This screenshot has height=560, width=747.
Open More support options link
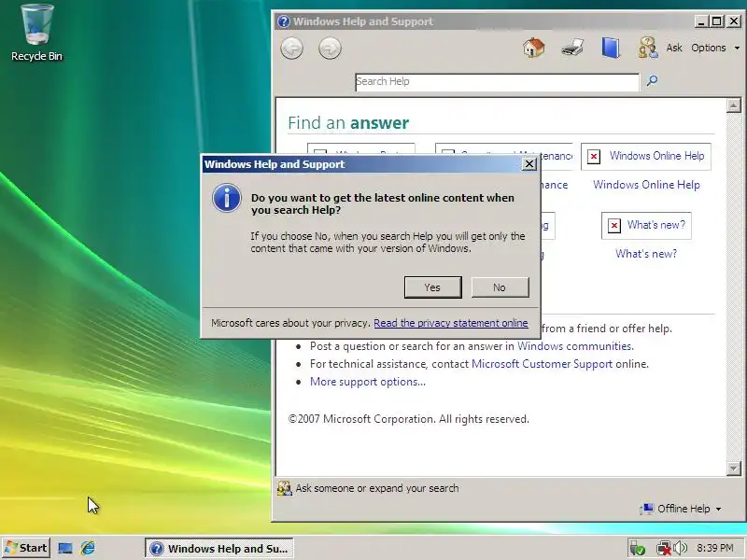coord(368,382)
